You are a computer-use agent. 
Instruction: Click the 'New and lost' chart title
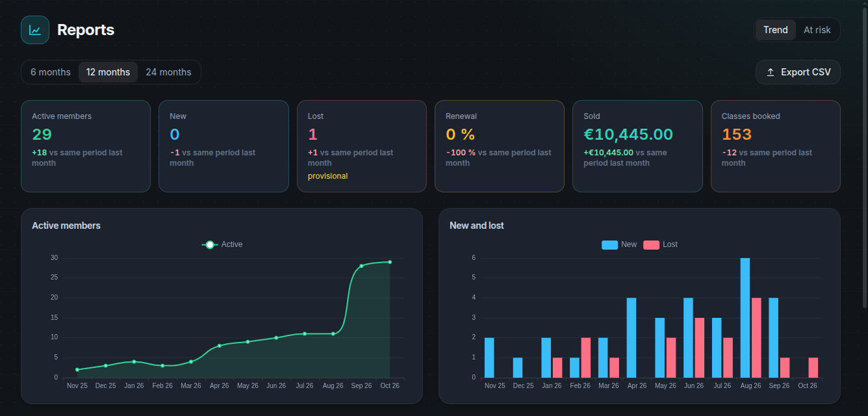(x=477, y=226)
